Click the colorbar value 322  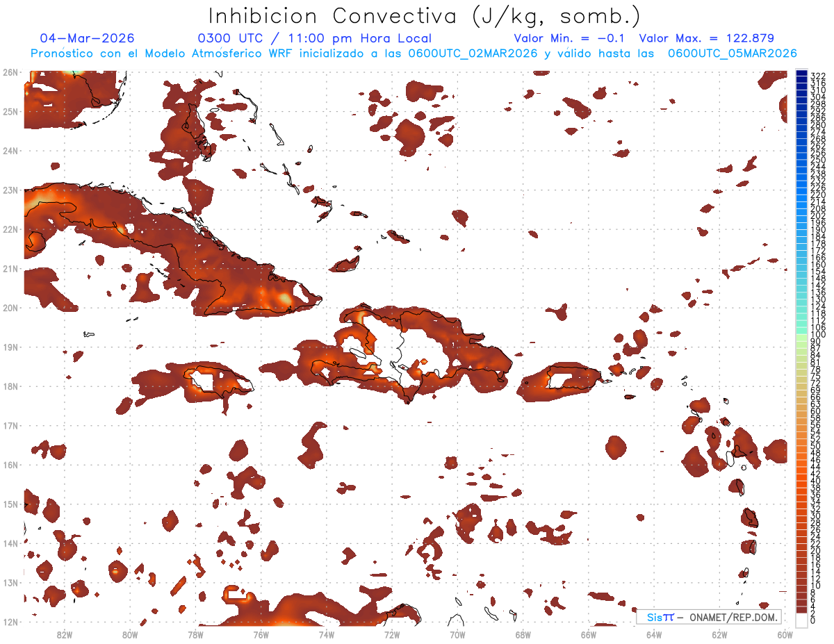pos(818,76)
